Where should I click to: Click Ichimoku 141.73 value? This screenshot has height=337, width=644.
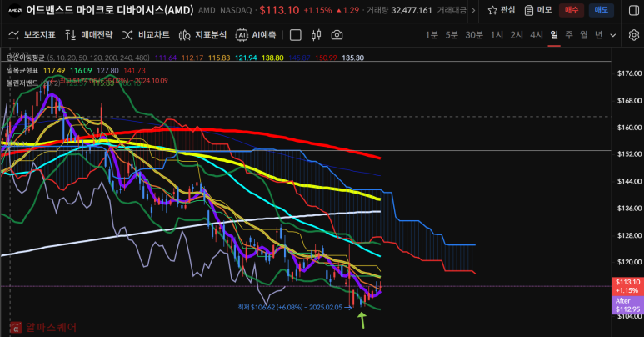coord(134,70)
